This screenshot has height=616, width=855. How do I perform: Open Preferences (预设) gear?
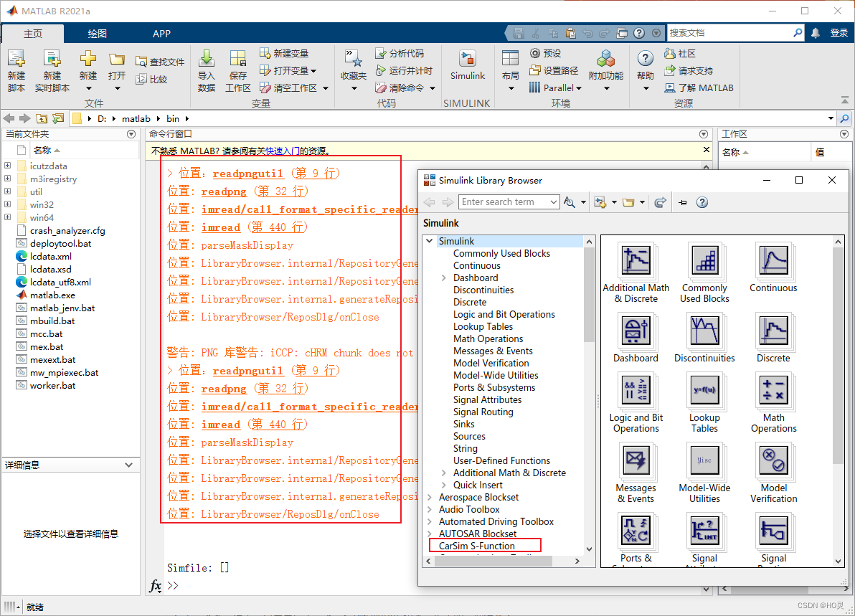[545, 53]
